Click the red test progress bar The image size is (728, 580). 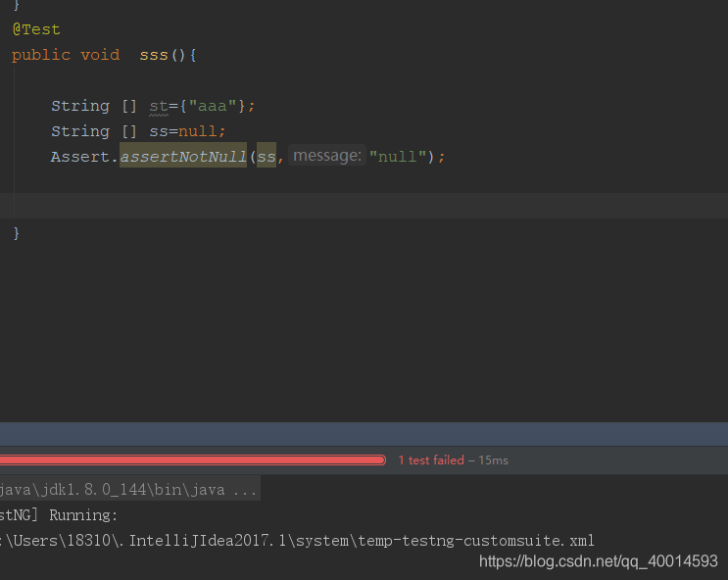click(x=193, y=460)
